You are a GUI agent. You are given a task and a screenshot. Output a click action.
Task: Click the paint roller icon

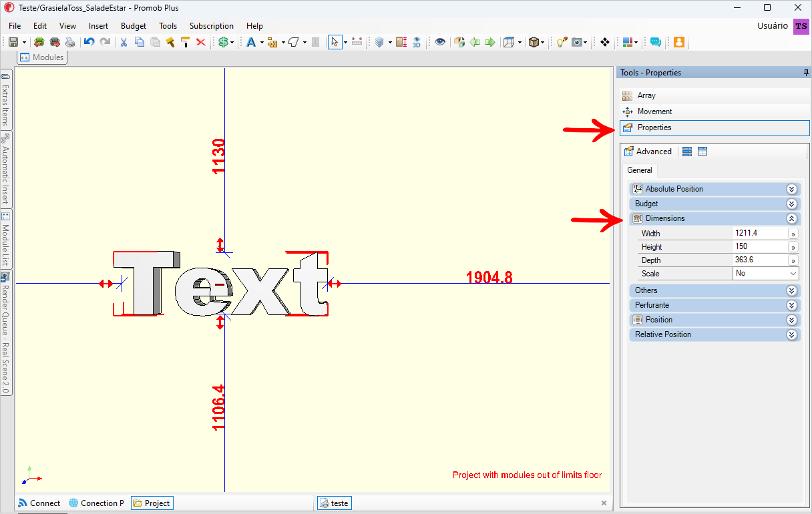(185, 42)
